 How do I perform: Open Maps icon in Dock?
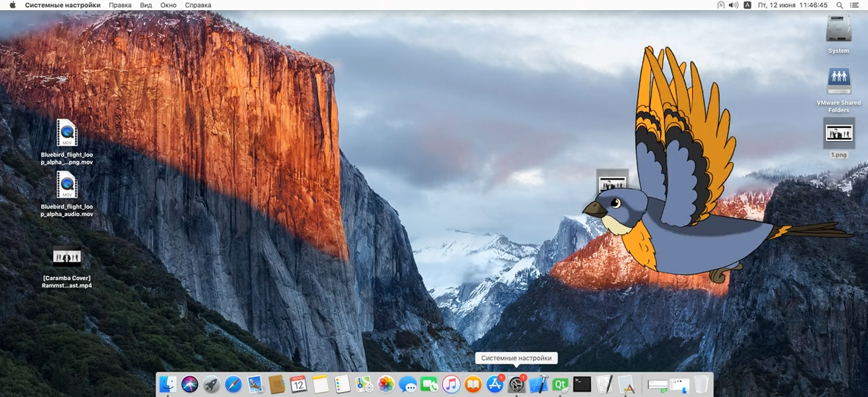click(364, 384)
